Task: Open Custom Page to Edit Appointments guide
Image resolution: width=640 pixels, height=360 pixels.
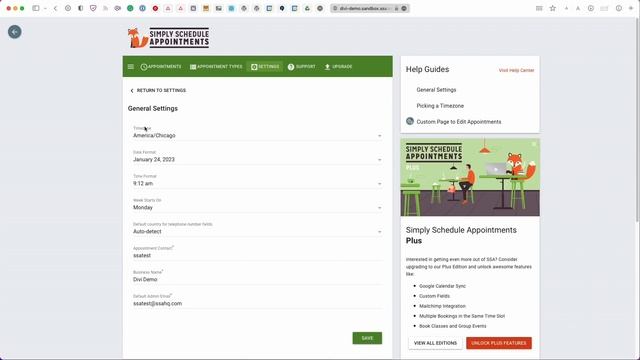Action: (x=459, y=122)
